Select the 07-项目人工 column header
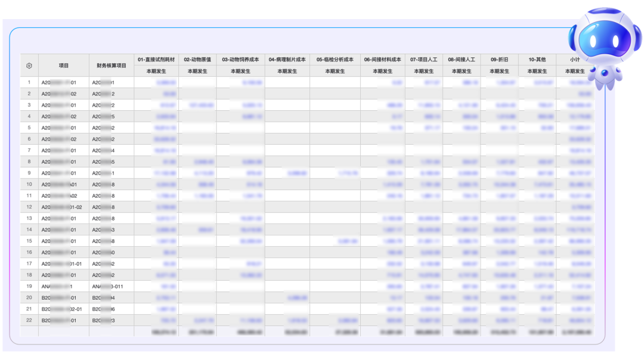The width and height of the screenshot is (644, 354). (423, 60)
